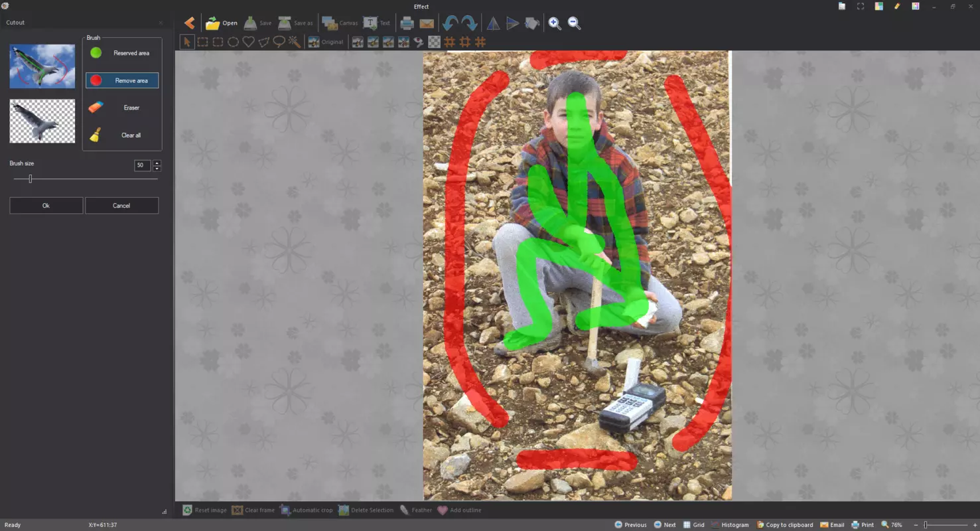980x531 pixels.
Task: Switch to the Eraser brush
Action: point(122,108)
